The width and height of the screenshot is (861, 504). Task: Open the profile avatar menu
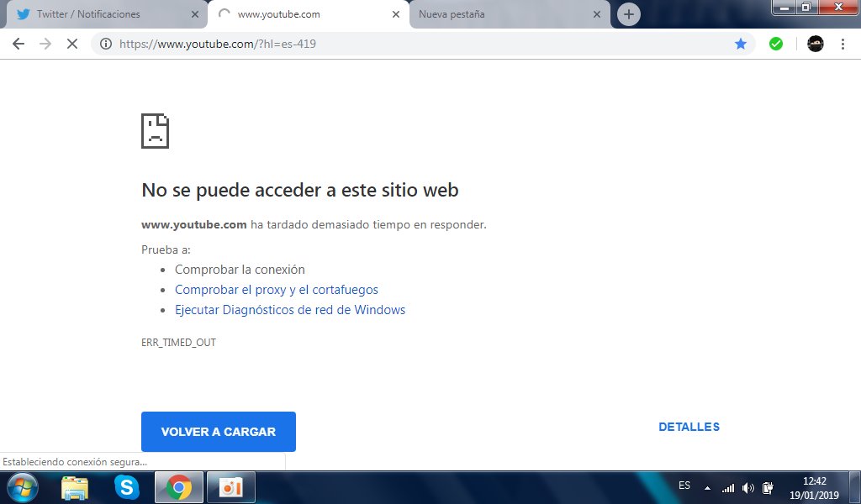(816, 44)
